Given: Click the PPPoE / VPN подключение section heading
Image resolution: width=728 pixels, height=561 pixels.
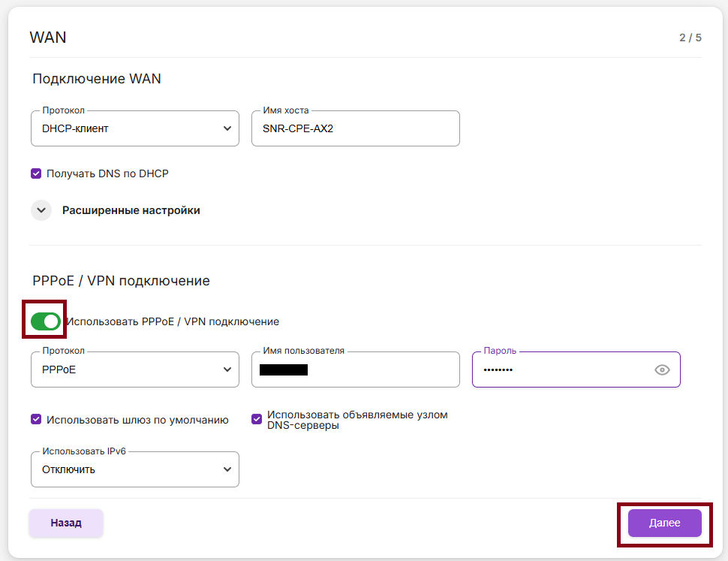Looking at the screenshot, I should 121,281.
